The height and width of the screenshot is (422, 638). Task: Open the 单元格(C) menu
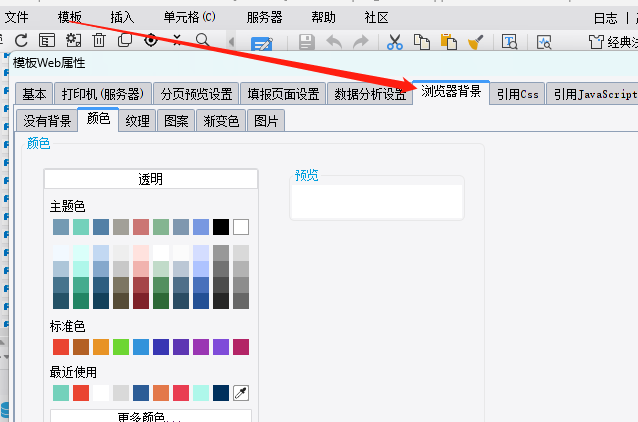coord(189,17)
